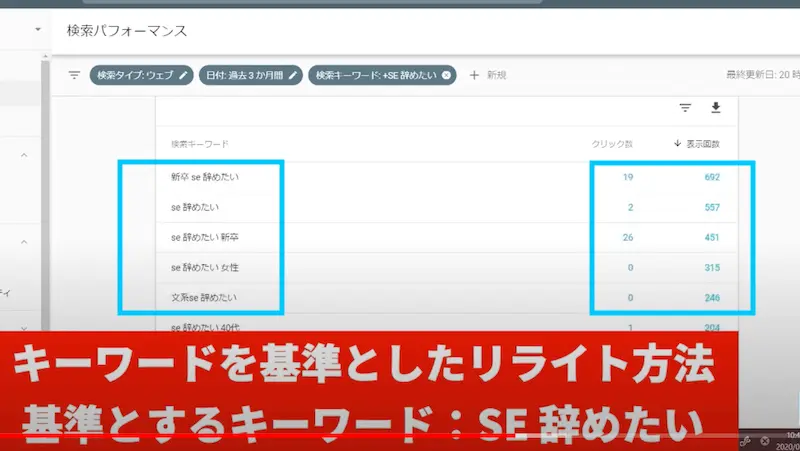The height and width of the screenshot is (451, 800).
Task: Edit the 検索タイプ: ウェブ filter chip
Action: [140, 75]
